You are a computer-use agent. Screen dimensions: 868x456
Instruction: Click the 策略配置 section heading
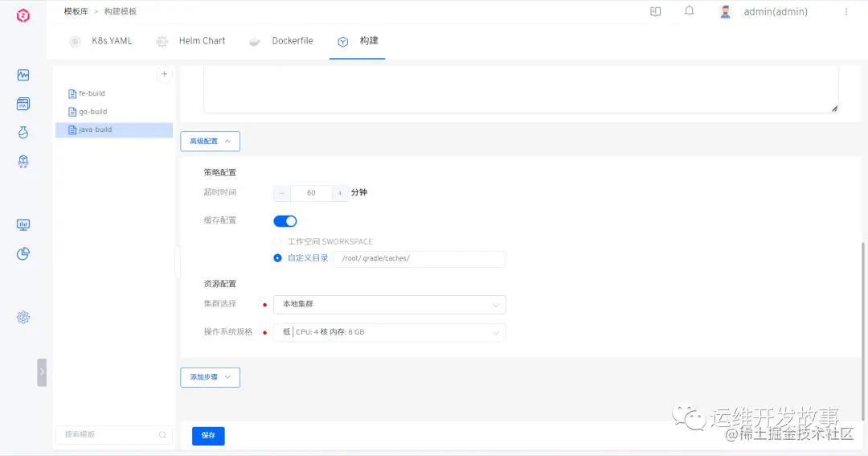coord(219,172)
